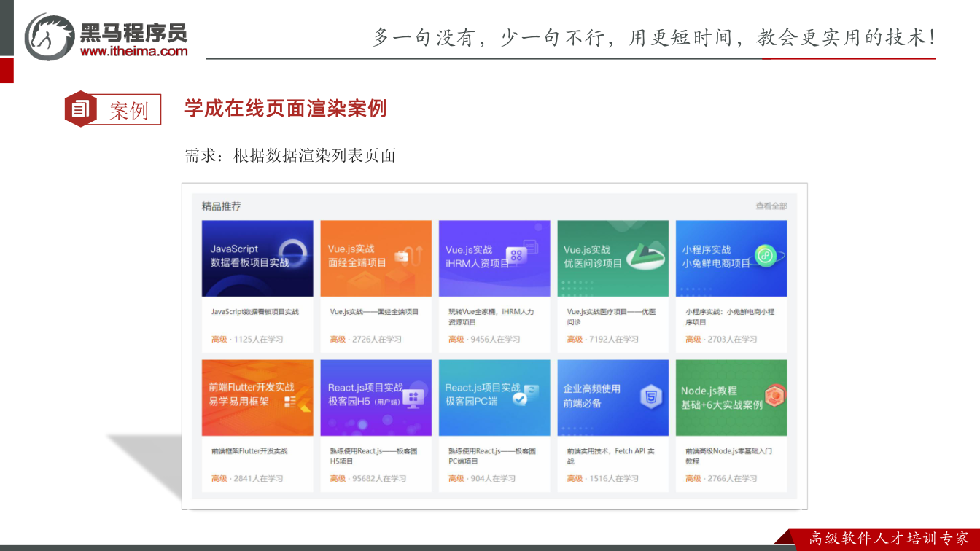Click the green circle icon on 小兔鲜 banner

(765, 256)
